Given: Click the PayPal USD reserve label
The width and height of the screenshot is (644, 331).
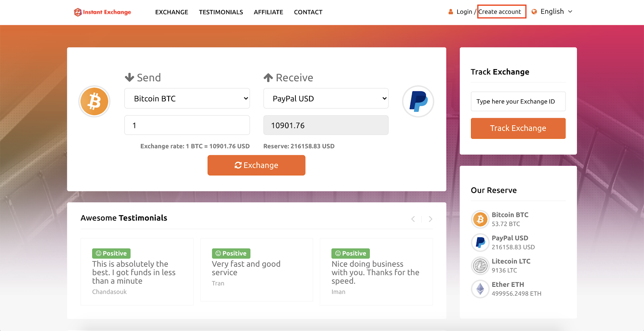Looking at the screenshot, I should click(x=510, y=238).
